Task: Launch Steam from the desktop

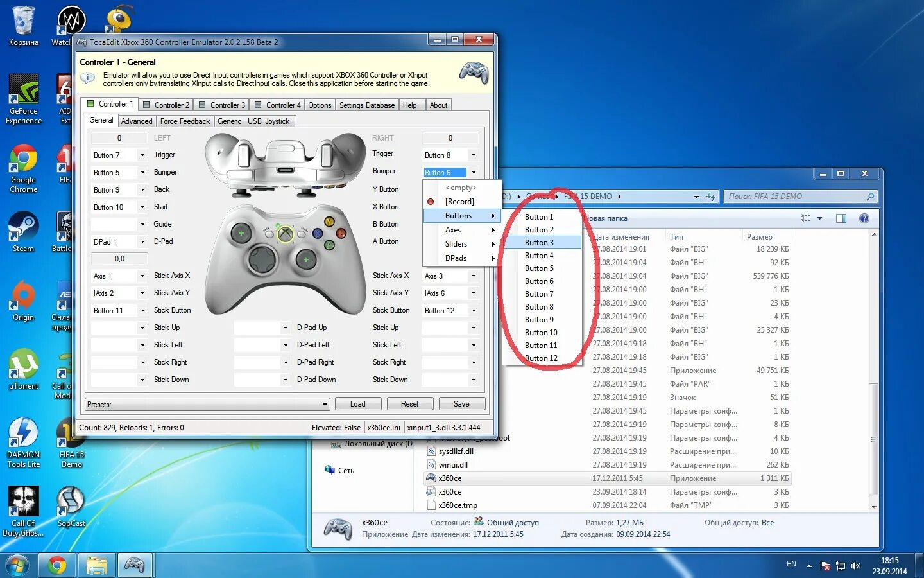Action: coord(24,232)
